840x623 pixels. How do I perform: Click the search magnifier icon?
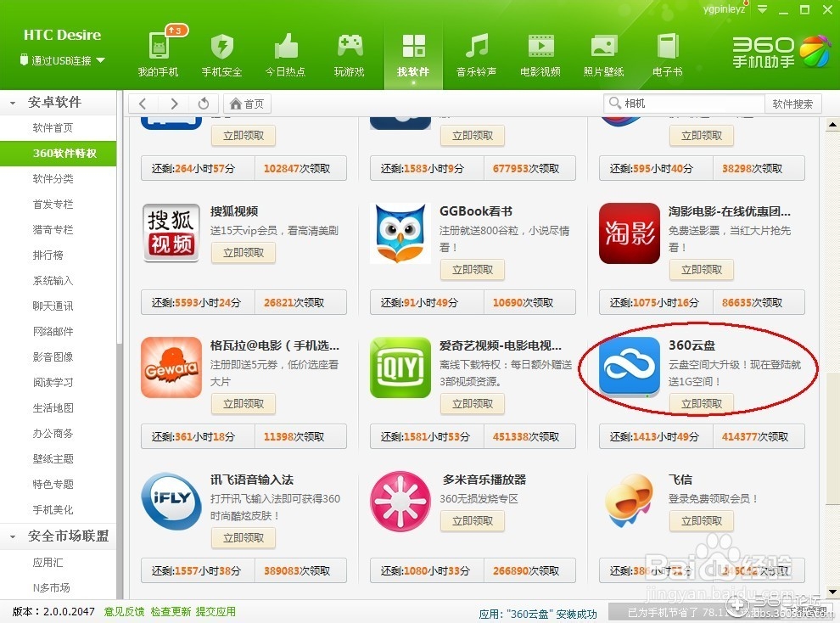click(x=614, y=103)
